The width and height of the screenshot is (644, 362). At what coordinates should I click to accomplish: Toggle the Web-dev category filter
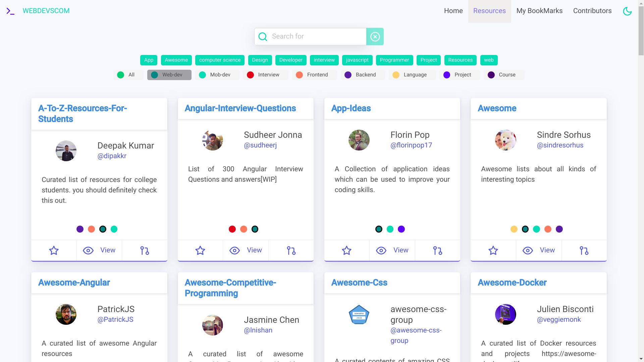point(169,75)
